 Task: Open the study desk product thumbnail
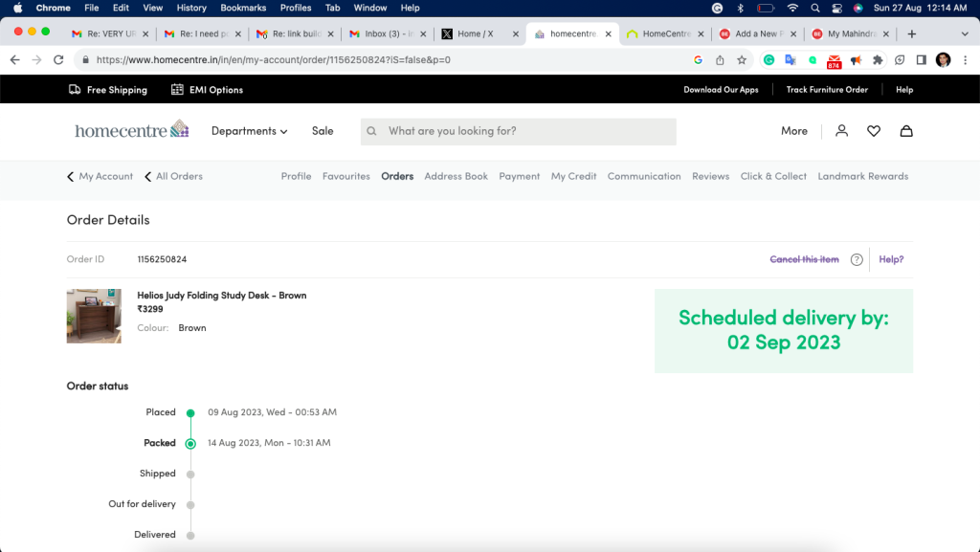coord(94,316)
